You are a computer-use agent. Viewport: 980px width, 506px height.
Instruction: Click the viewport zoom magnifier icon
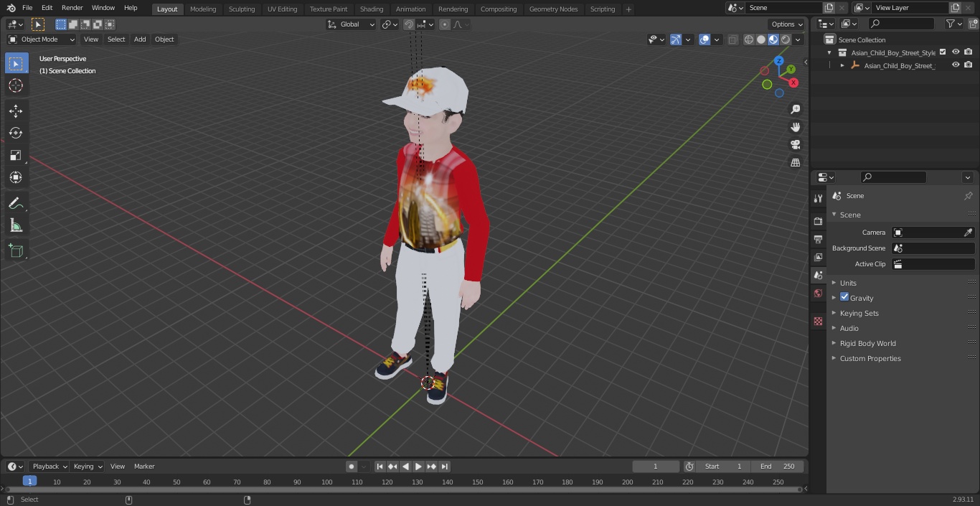click(x=795, y=109)
